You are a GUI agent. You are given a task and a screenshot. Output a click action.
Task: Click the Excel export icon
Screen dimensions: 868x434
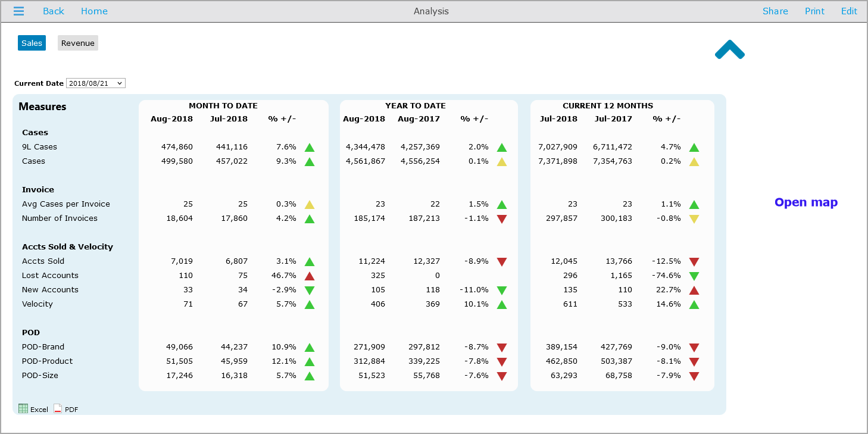click(x=23, y=408)
